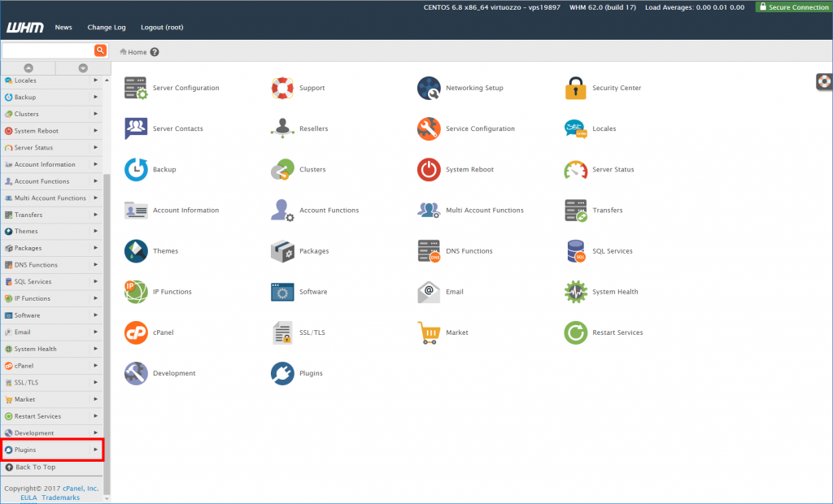833x504 pixels.
Task: Expand Account Information arrow in sidebar
Action: tap(96, 164)
